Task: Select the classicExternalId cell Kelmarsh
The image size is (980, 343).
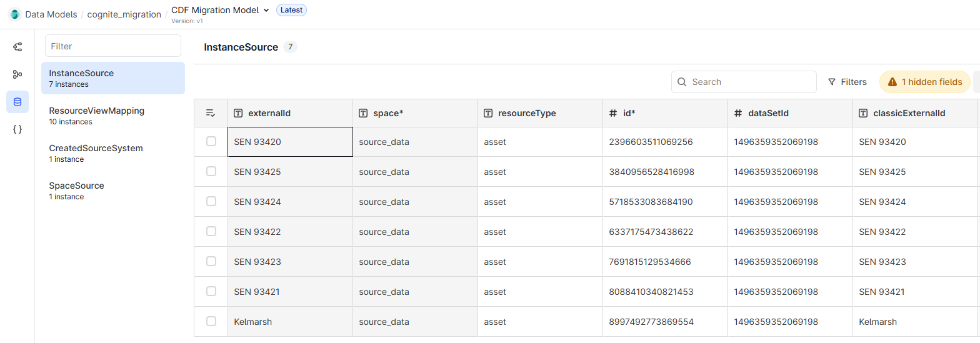Action: click(915, 322)
